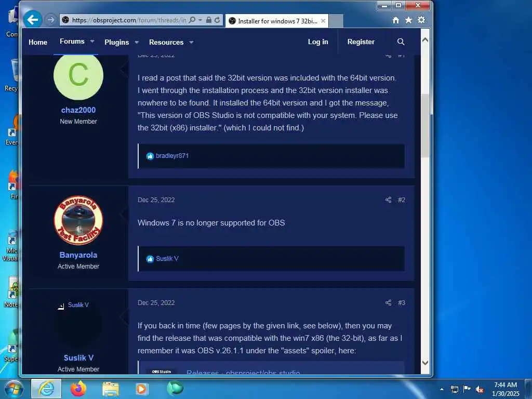This screenshot has height=399, width=532.
Task: Open the Home menu item
Action: pyautogui.click(x=38, y=42)
